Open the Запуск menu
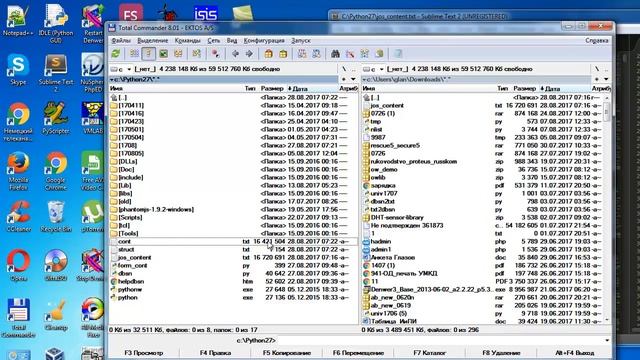The width and height of the screenshot is (640, 360). (301, 40)
